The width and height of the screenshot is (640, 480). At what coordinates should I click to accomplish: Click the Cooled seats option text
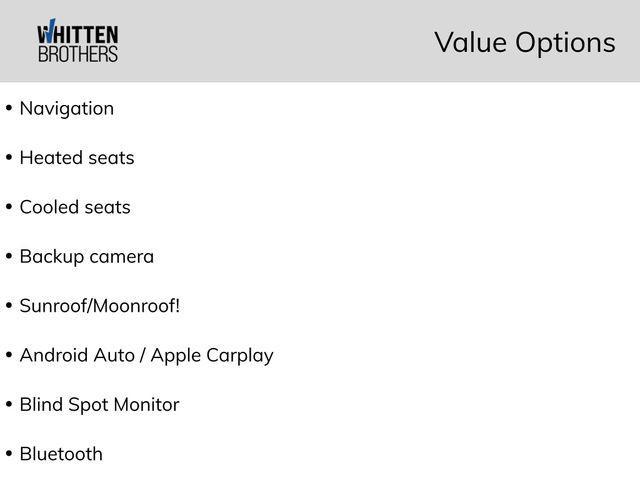75,207
